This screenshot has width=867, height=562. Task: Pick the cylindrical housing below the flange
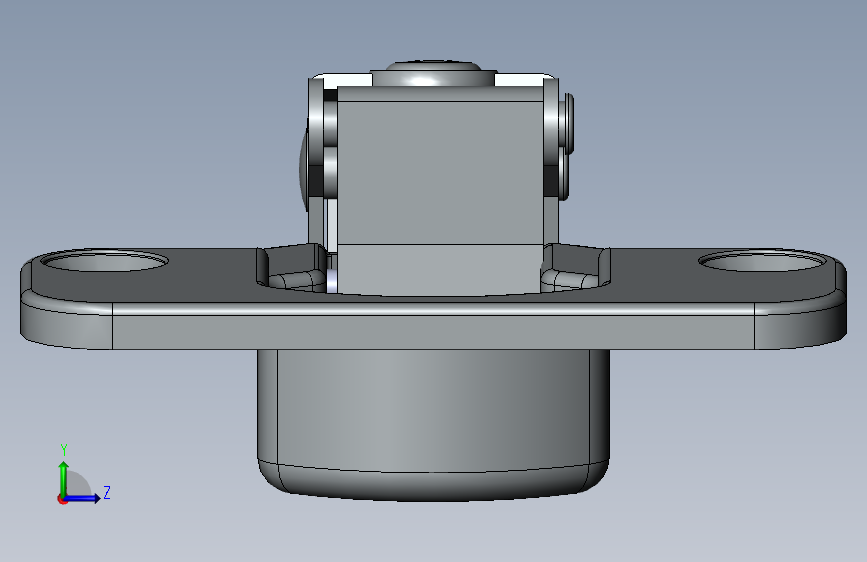pyautogui.click(x=434, y=424)
